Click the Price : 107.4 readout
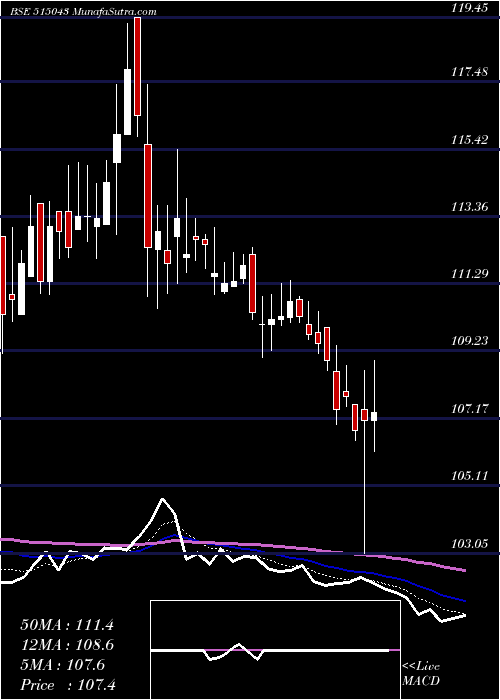Viewport: 500px width, 700px height. point(68,685)
